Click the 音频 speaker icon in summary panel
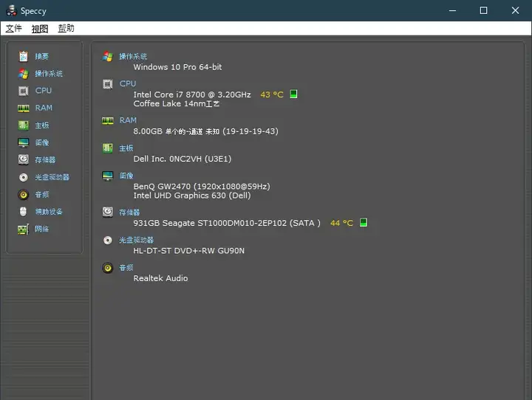The image size is (532, 400). coord(108,268)
